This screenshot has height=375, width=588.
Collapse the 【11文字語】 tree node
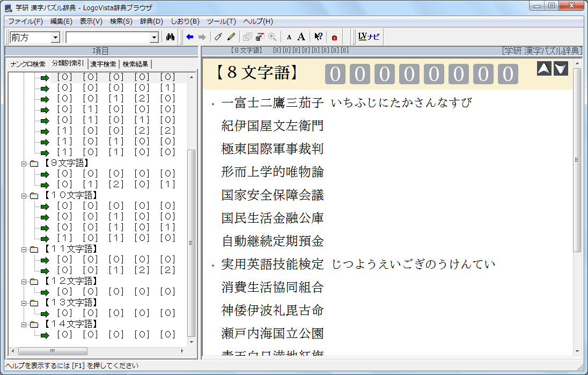tap(24, 249)
